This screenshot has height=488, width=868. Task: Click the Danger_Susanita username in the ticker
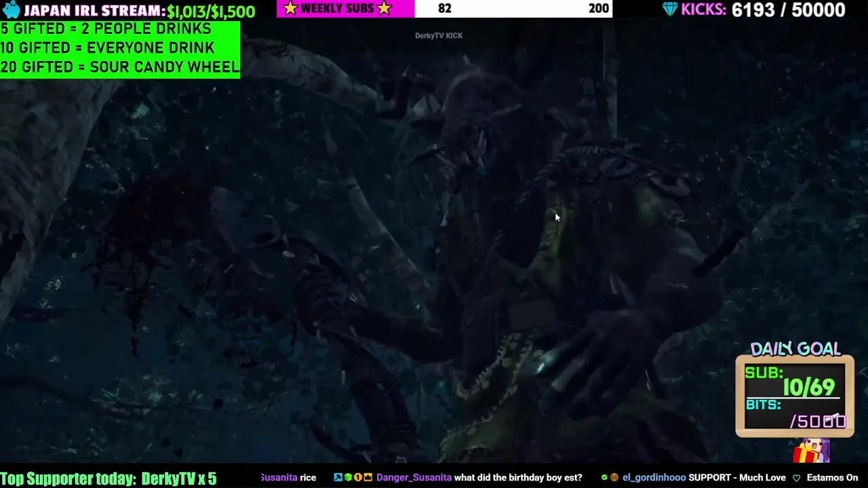tap(414, 478)
